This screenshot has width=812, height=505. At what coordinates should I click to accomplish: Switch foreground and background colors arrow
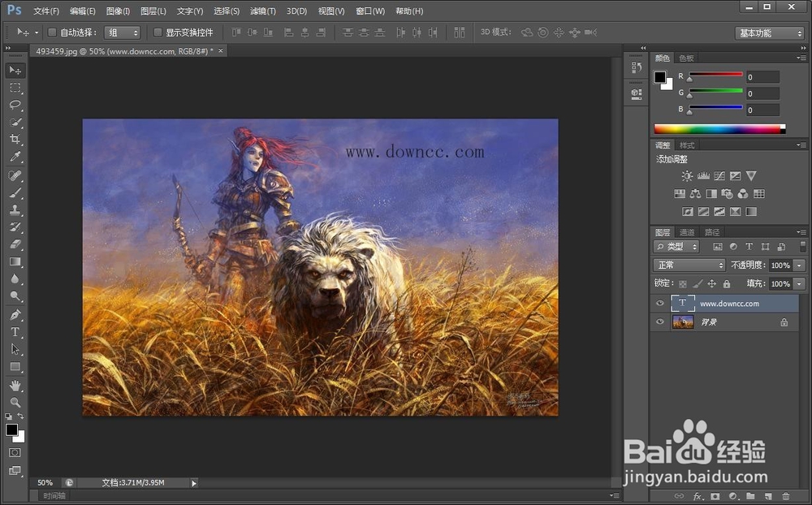[x=20, y=416]
